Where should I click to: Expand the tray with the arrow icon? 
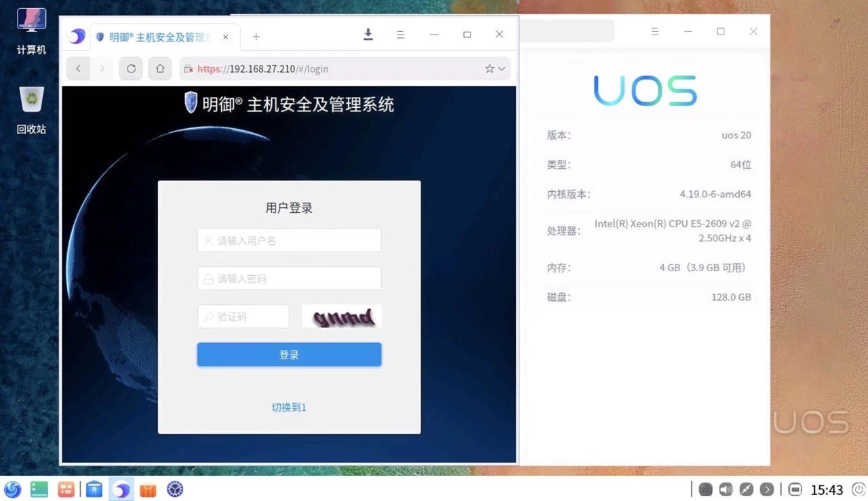pos(767,489)
